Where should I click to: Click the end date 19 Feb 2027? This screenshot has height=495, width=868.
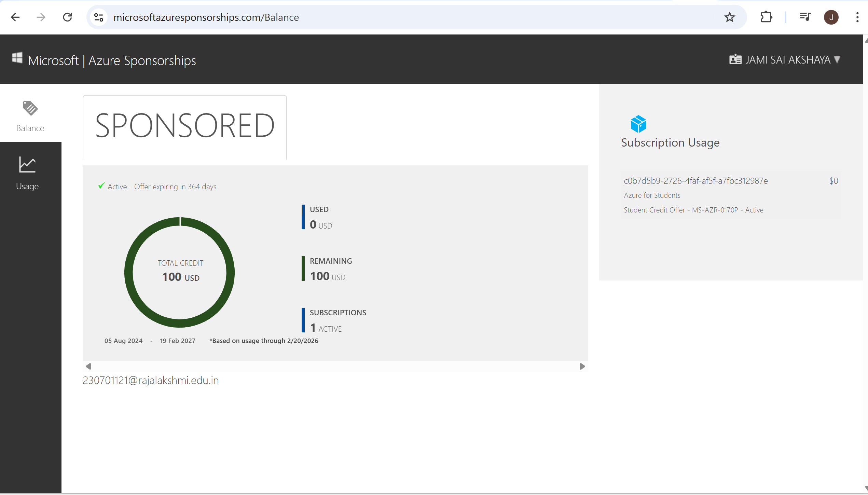[178, 341]
